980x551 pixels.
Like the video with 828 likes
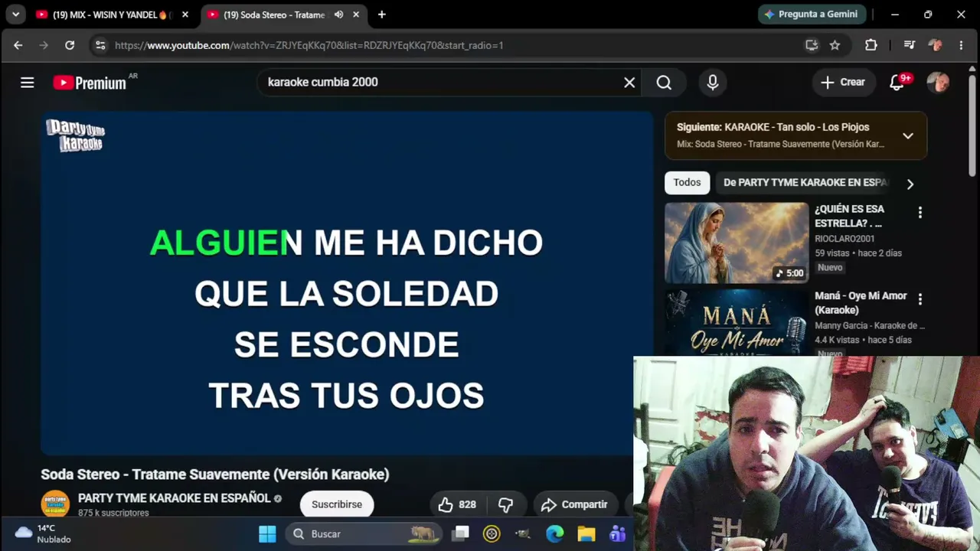tap(457, 504)
